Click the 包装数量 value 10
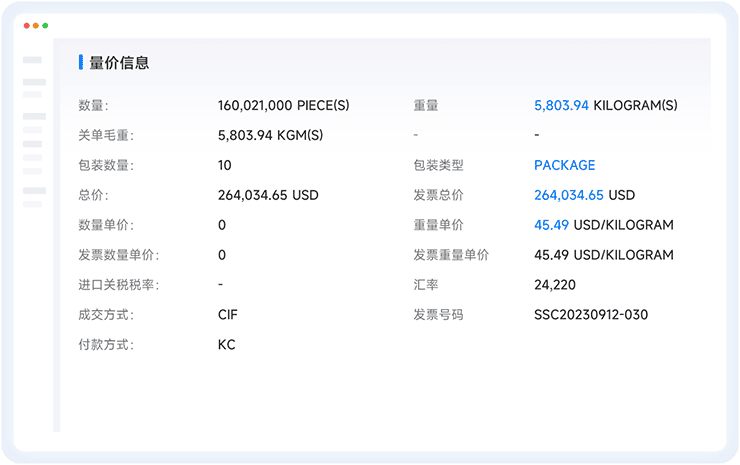Image resolution: width=740 pixels, height=465 pixels. [x=224, y=165]
